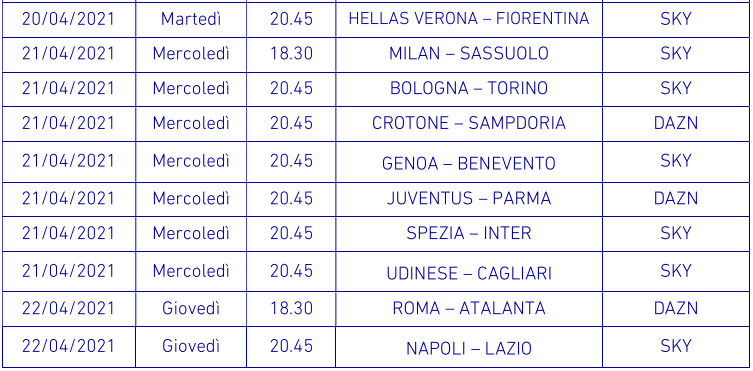The width and height of the screenshot is (753, 371).
Task: Select the ROMA – ATALANTA match
Action: (469, 308)
